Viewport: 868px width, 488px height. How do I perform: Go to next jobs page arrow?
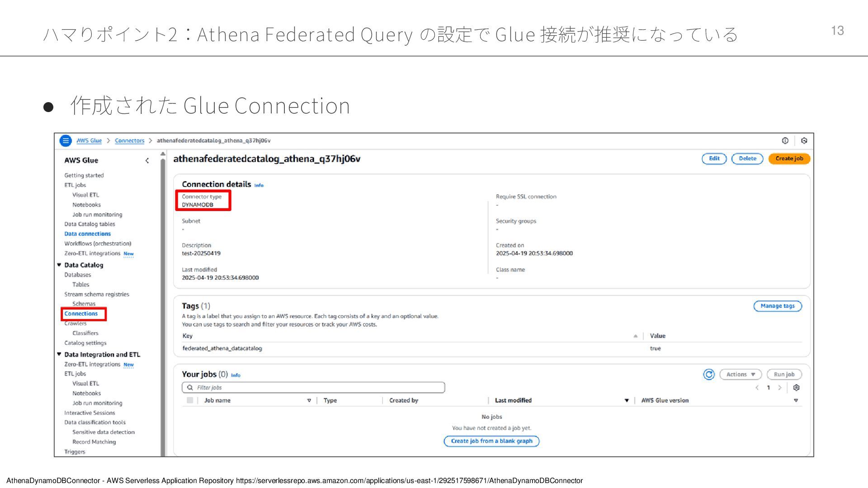[x=779, y=388]
